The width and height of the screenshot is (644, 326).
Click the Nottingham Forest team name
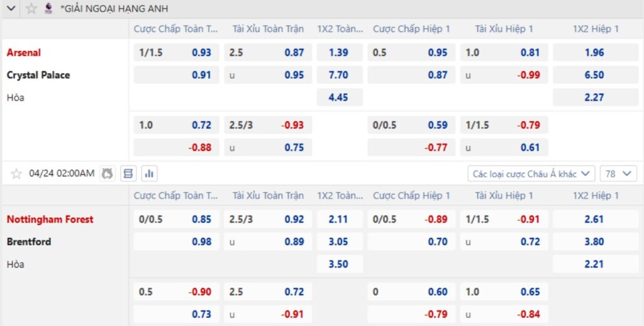tap(50, 219)
